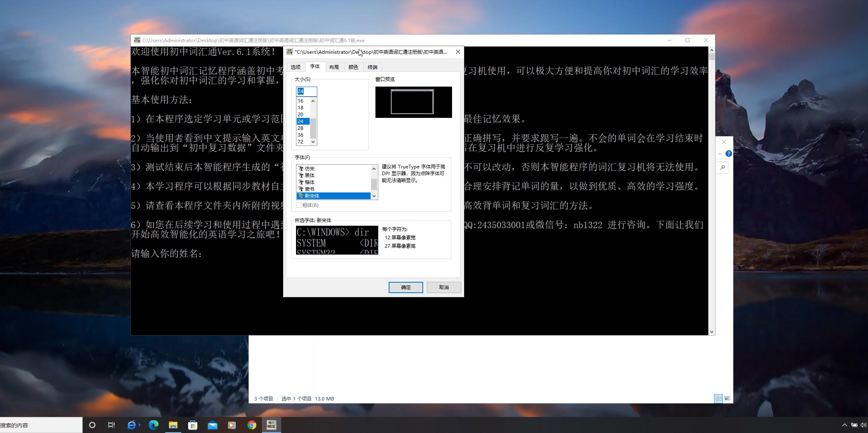Click the taskbar search box
Viewport: 868px width, 433px height.
(41, 425)
